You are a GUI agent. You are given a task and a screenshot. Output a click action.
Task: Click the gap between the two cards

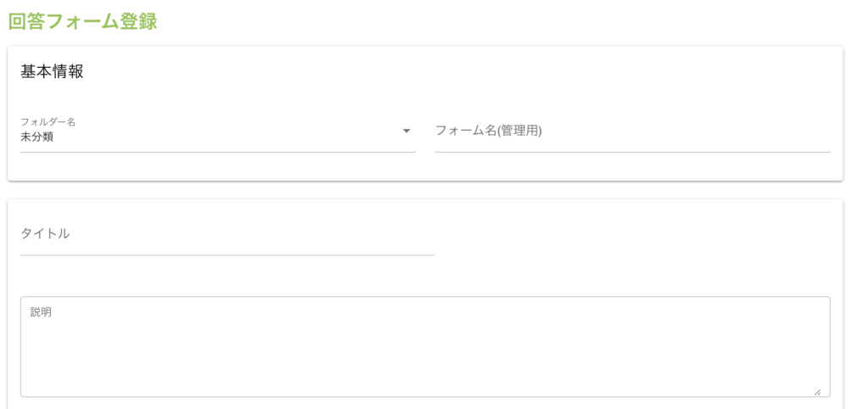[425, 190]
